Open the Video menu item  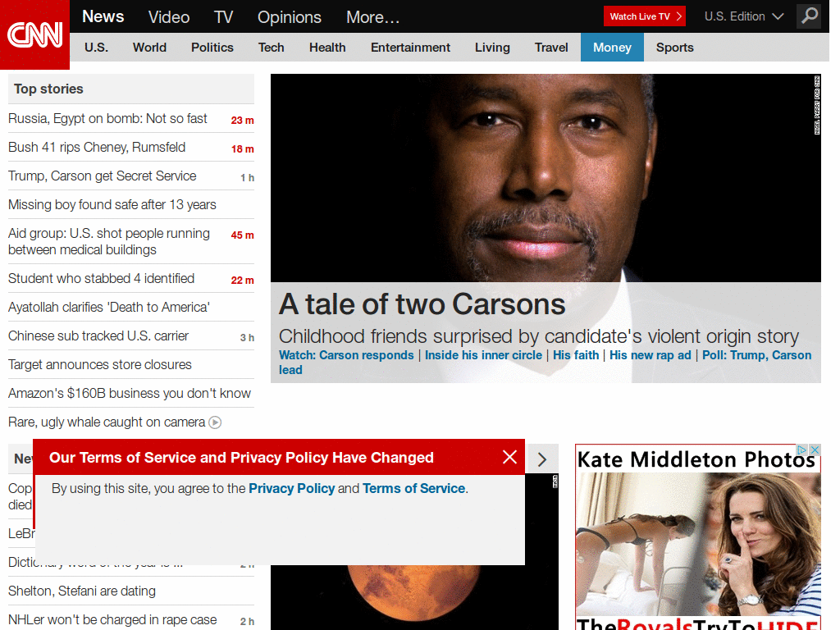pos(168,16)
